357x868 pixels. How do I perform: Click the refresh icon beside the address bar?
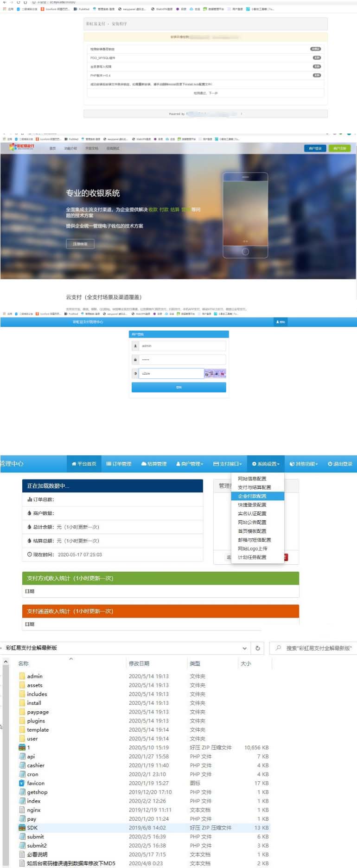pos(258,648)
